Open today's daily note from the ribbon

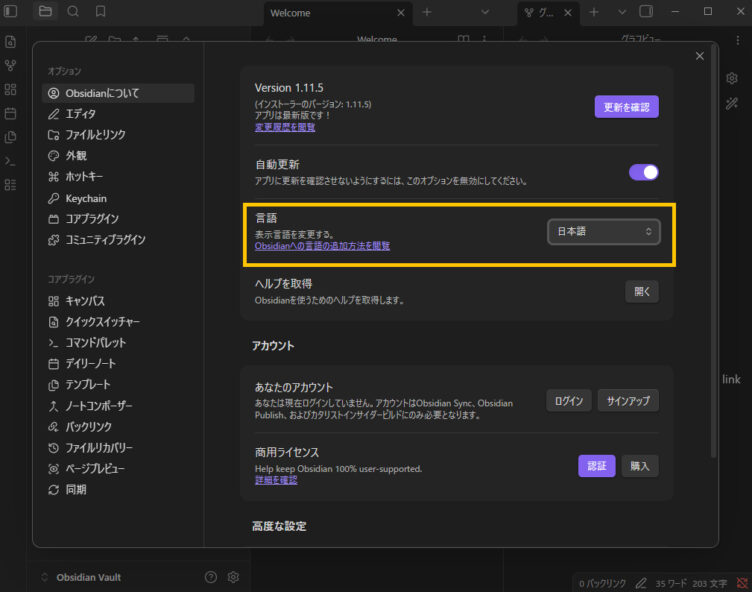tap(11, 113)
